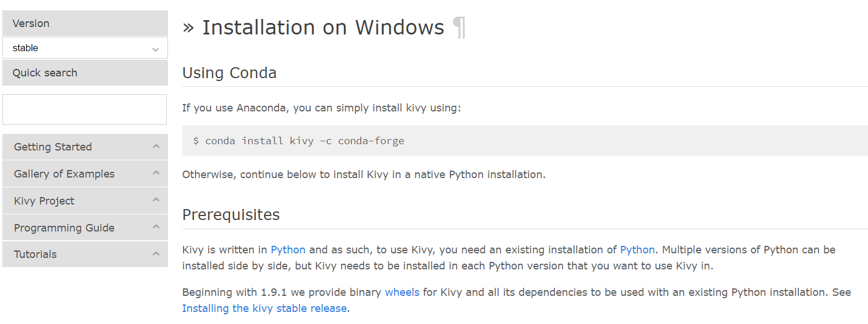Click the Using Conda section heading
Screen dimensions: 868x324
click(x=230, y=73)
